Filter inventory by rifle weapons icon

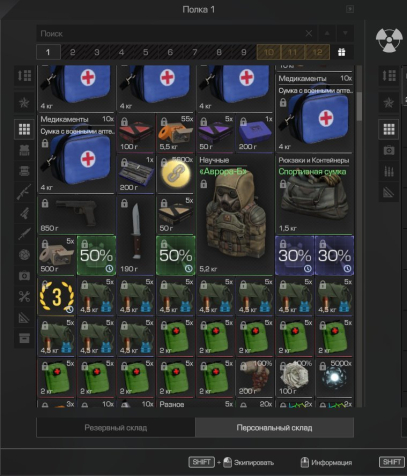tap(24, 192)
